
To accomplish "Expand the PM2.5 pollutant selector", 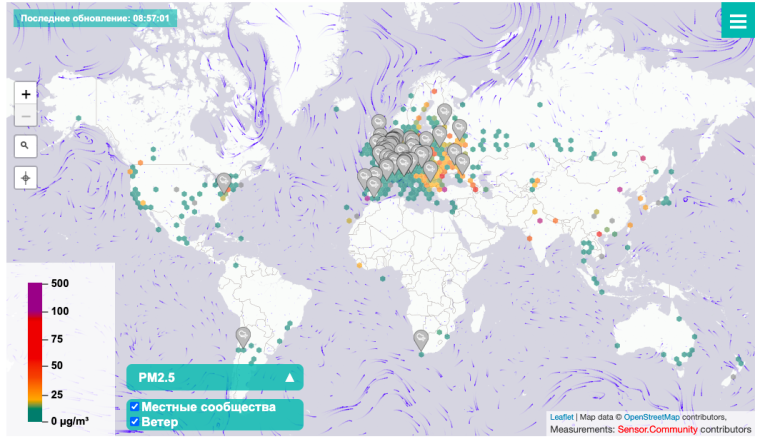I will pos(214,378).
